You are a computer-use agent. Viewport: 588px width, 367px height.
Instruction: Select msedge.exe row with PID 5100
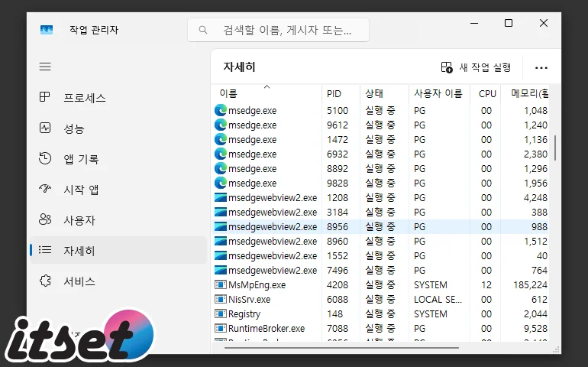coord(380,110)
